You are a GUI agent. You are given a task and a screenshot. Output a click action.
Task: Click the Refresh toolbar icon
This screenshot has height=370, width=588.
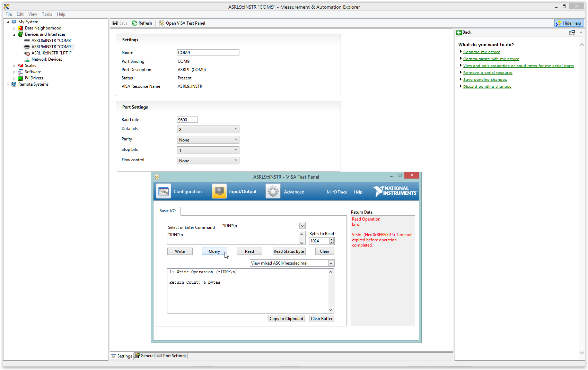(134, 23)
